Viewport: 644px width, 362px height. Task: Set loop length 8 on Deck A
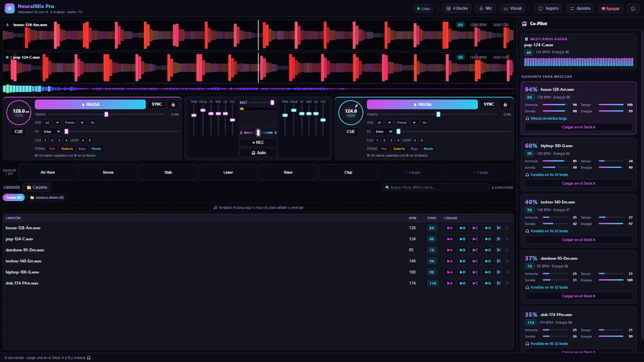[90, 140]
